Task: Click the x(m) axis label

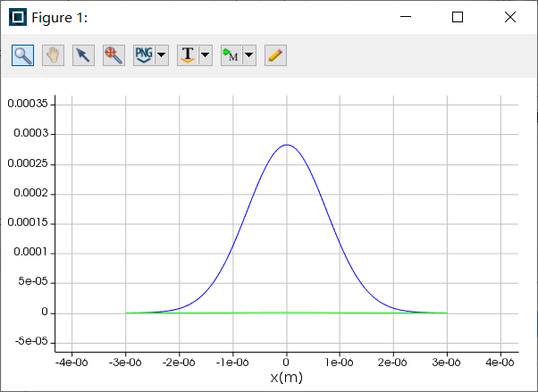Action: [x=286, y=378]
